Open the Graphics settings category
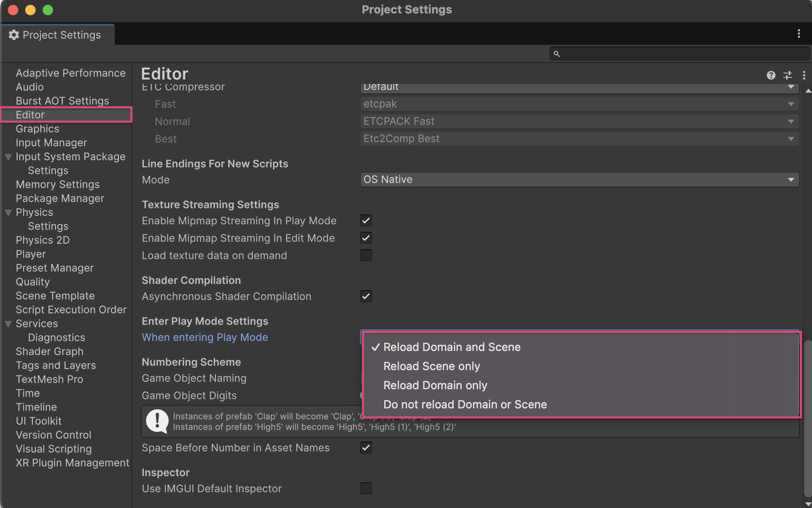Screen dimensions: 812x508 point(37,129)
